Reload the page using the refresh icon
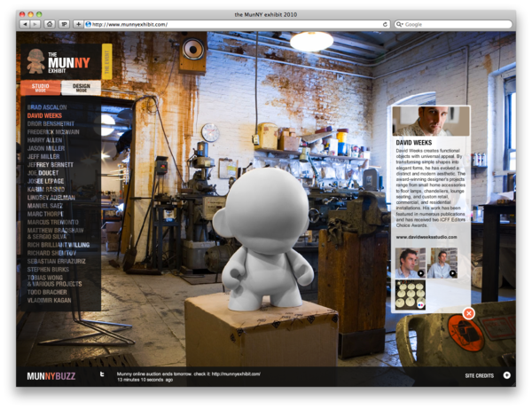 tap(385, 25)
